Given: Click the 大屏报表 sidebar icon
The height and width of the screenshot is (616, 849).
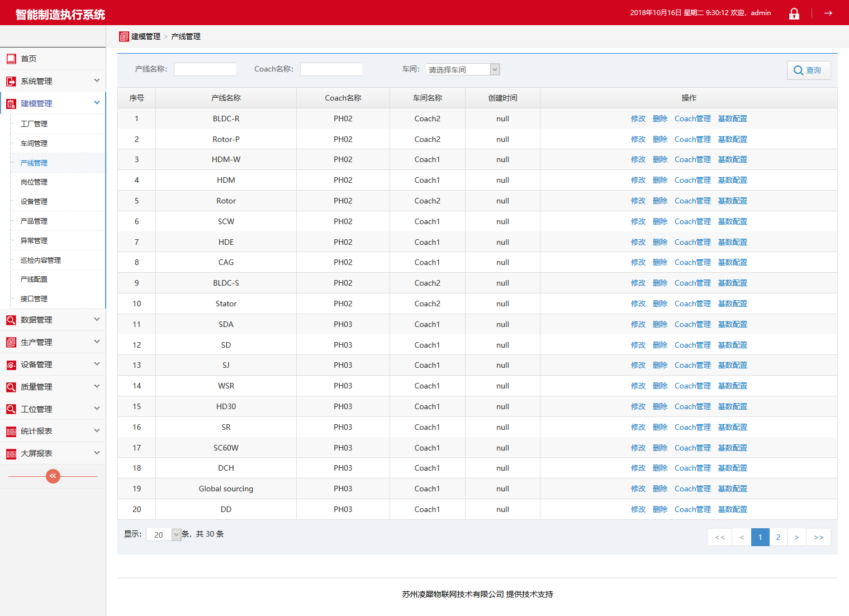Looking at the screenshot, I should click(x=11, y=454).
